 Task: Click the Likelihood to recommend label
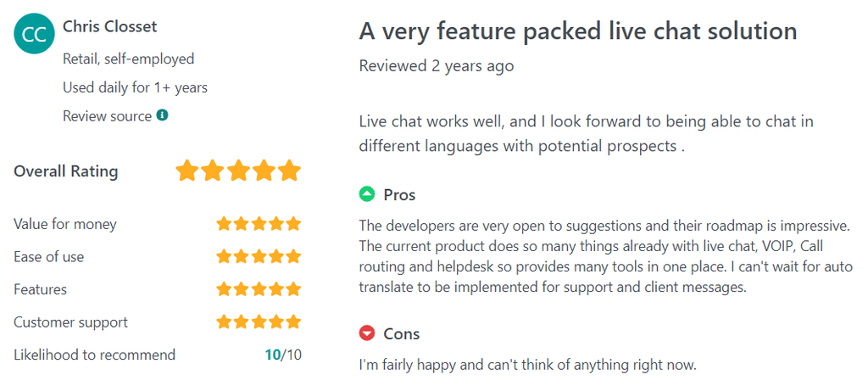point(94,355)
